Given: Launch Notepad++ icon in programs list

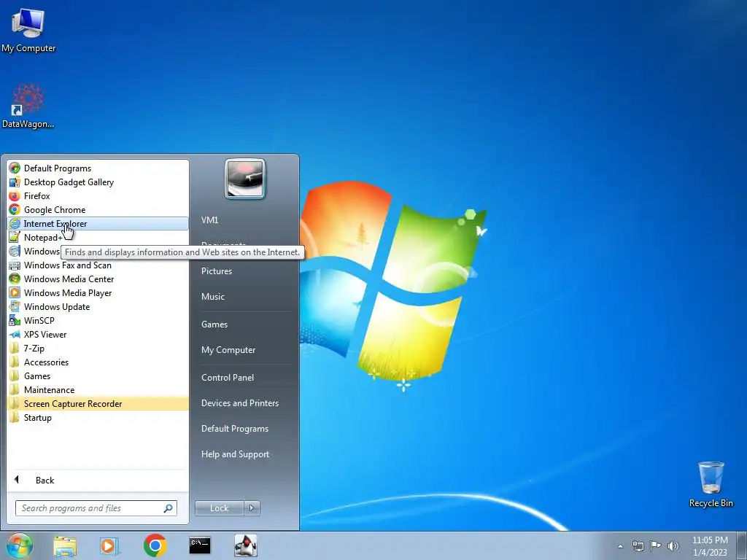Looking at the screenshot, I should 15,237.
